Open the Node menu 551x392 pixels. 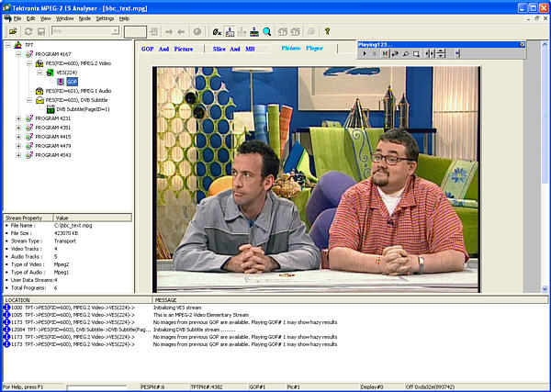tap(84, 18)
